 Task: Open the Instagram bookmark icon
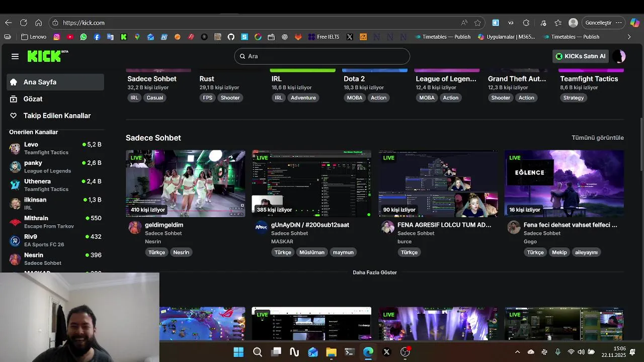57,37
